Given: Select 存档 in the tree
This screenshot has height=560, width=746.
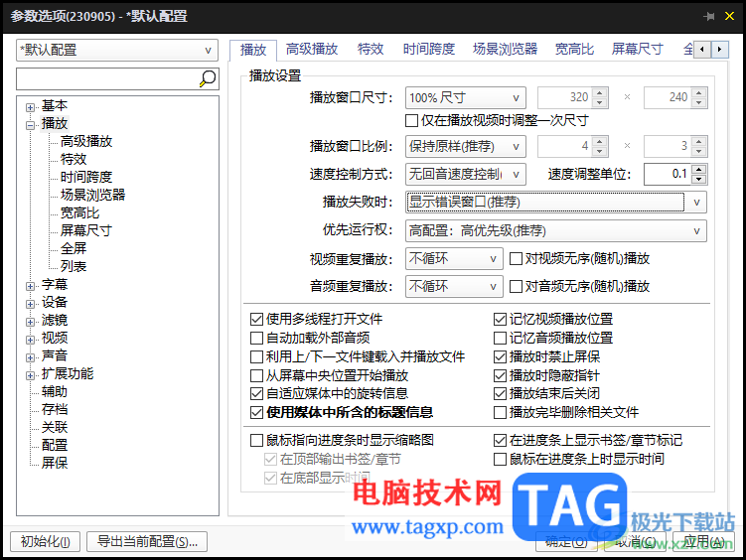Looking at the screenshot, I should point(55,409).
